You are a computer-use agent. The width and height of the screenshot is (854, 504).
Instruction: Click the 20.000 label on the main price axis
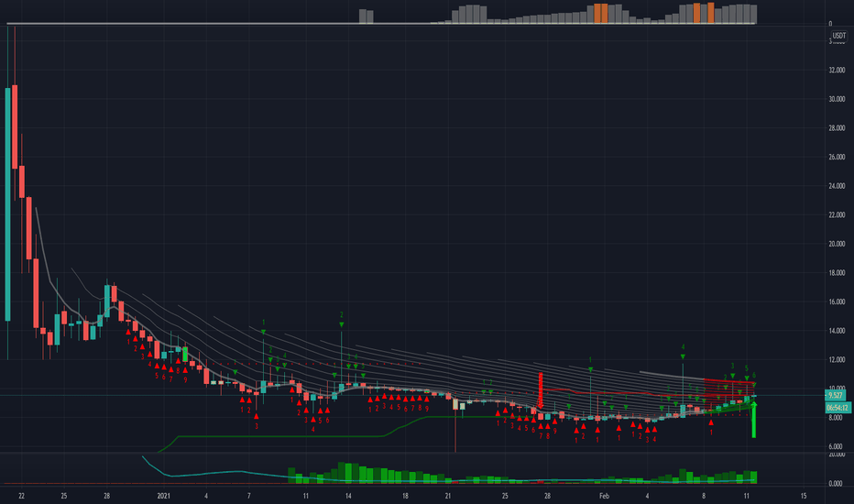(x=837, y=244)
